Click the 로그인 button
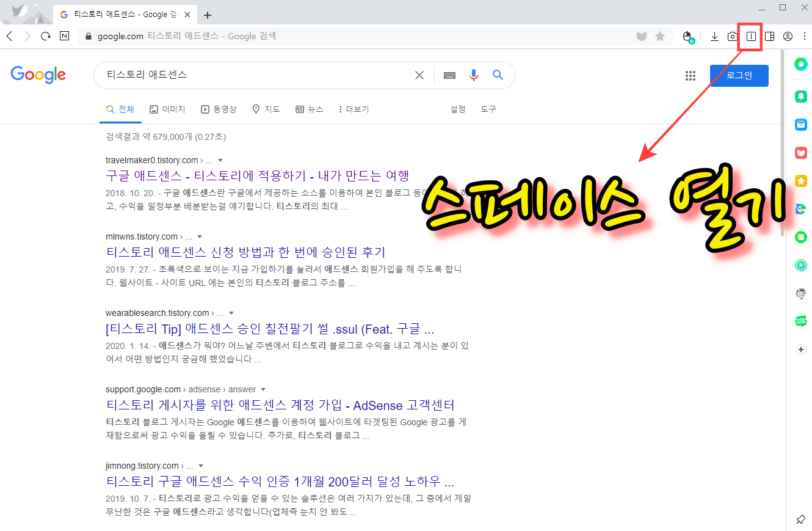The height and width of the screenshot is (531, 812). tap(739, 76)
